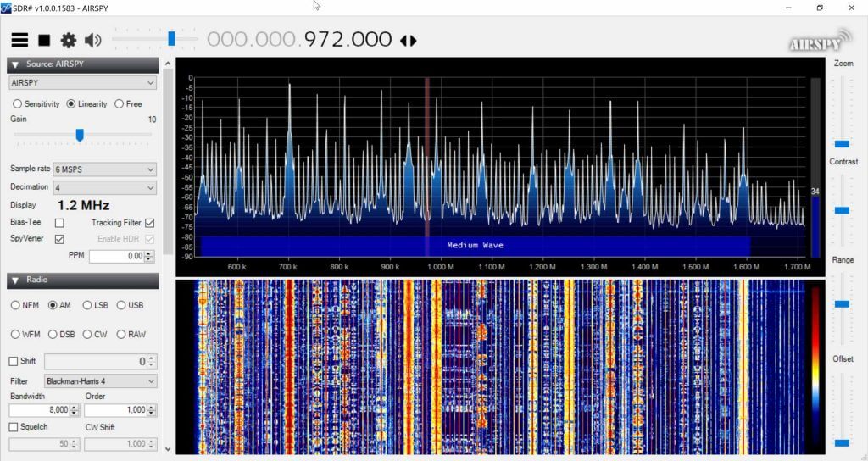Enable the Bias-Tee checkbox
The width and height of the screenshot is (868, 461).
59,223
